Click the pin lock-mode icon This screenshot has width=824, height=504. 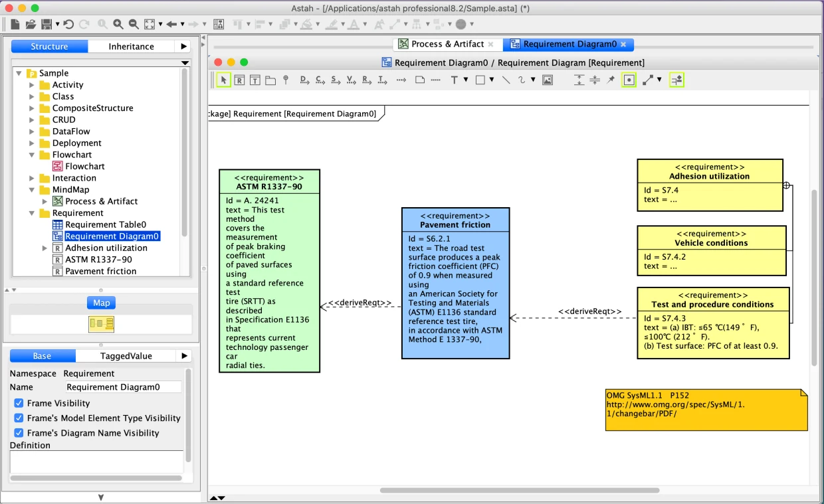(x=611, y=80)
